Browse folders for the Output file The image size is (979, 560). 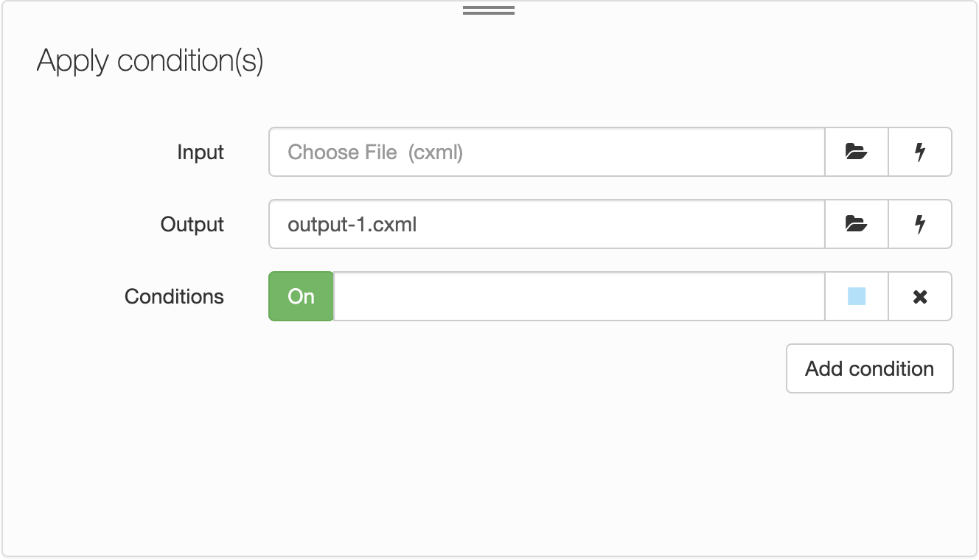point(856,224)
